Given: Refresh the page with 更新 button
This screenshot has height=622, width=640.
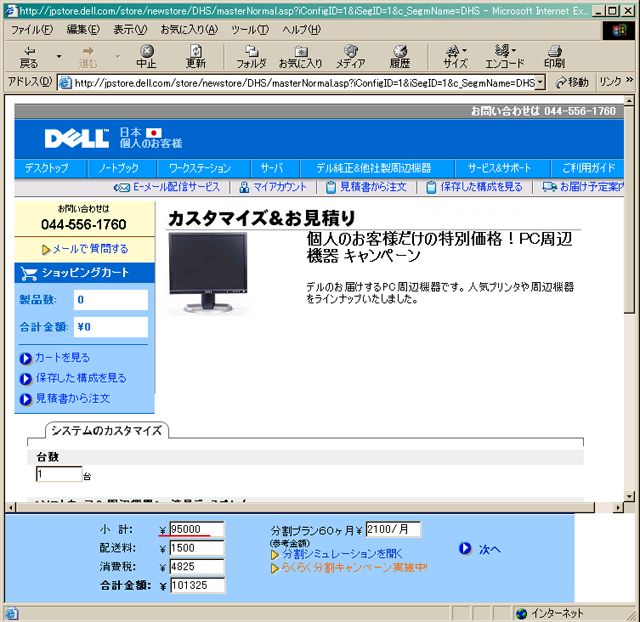Looking at the screenshot, I should 196,57.
